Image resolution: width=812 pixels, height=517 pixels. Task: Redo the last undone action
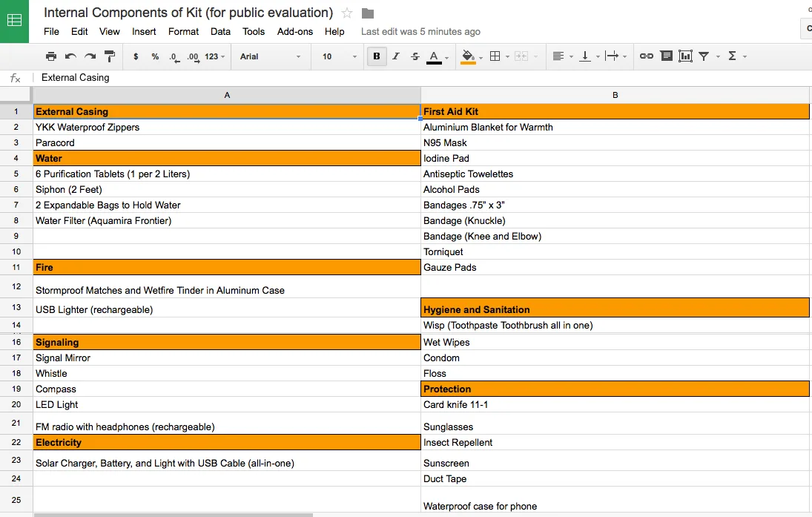click(x=90, y=56)
